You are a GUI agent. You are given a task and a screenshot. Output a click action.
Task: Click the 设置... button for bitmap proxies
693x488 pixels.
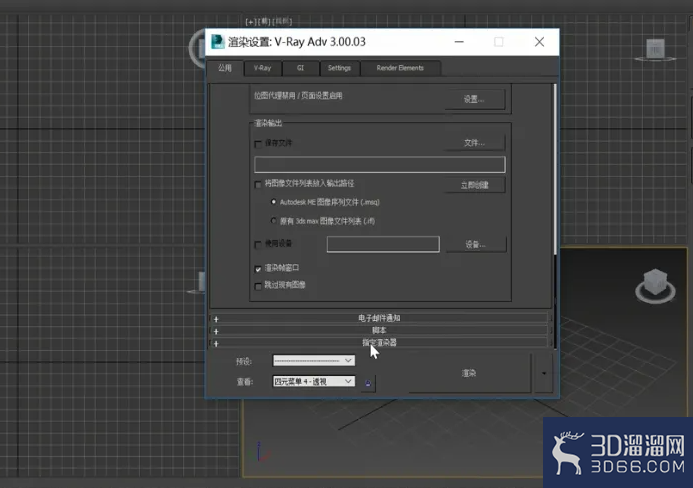(x=474, y=99)
